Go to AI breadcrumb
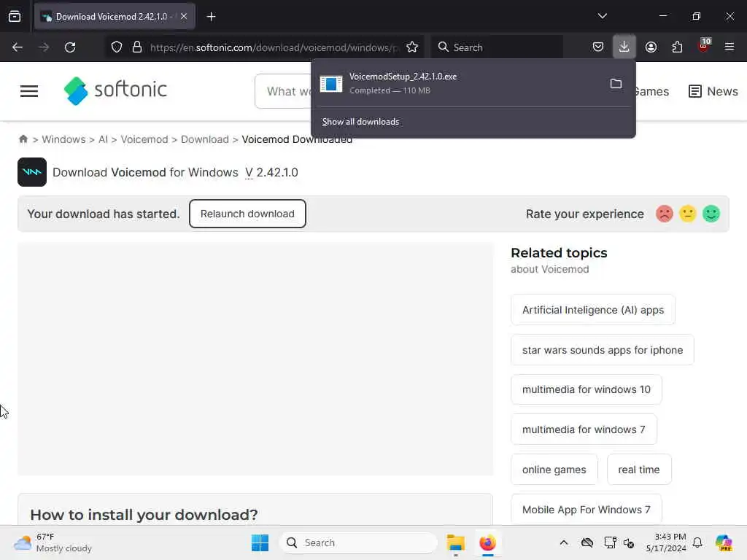 click(103, 139)
